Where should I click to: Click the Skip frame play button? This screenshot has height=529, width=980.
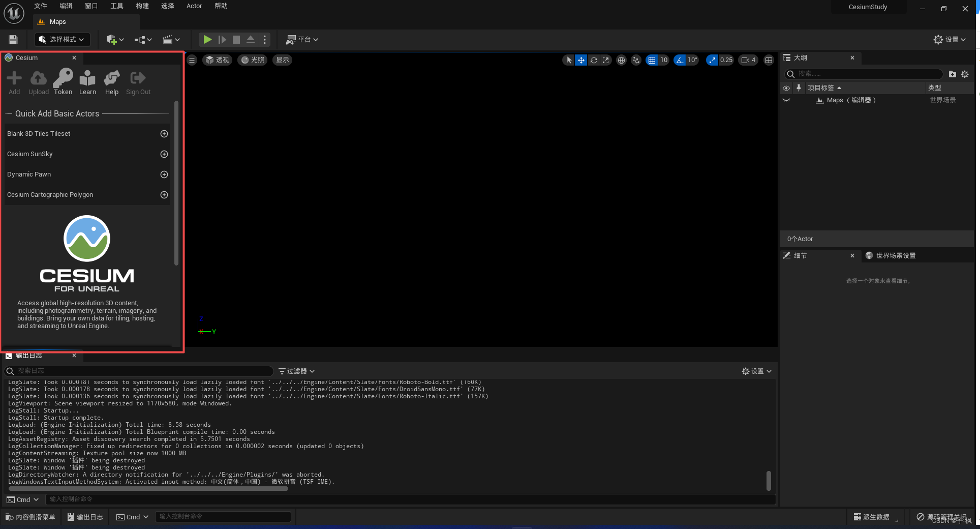[x=222, y=40]
